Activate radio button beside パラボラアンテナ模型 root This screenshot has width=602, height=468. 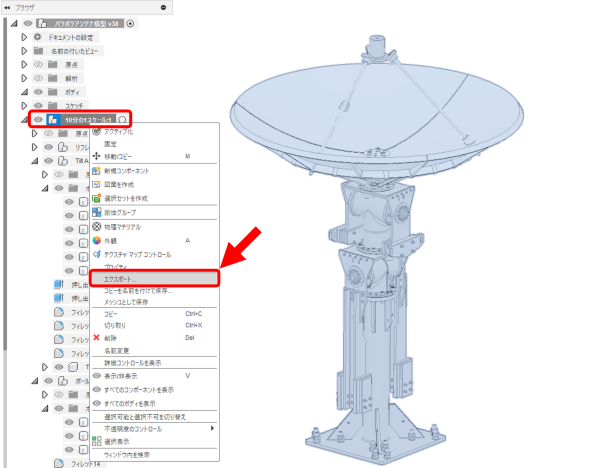(131, 22)
